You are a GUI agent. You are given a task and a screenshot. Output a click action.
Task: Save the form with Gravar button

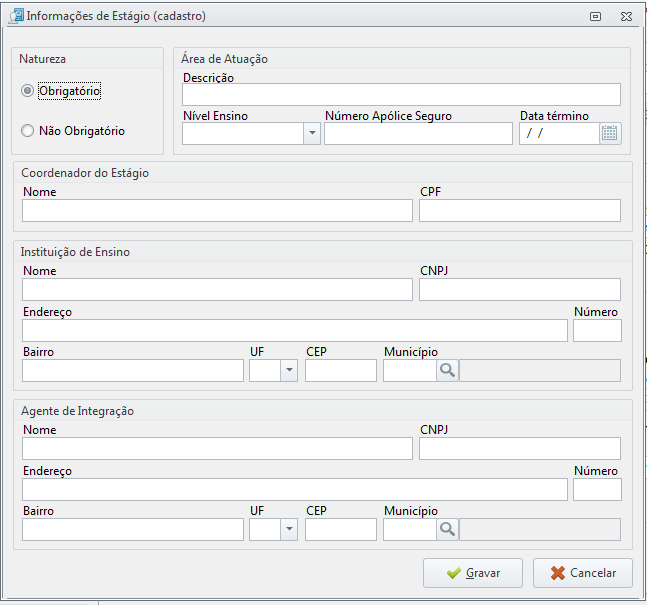473,573
